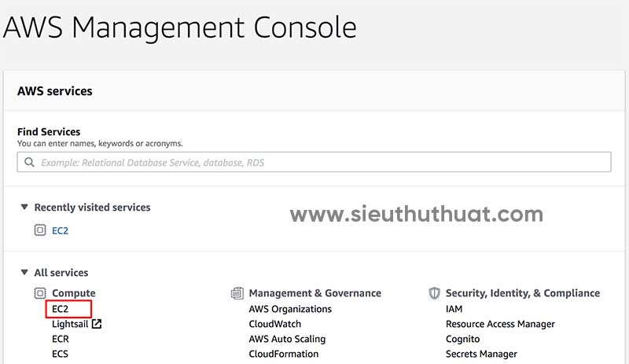Open CloudFormation service
The image size is (629, 364).
click(x=284, y=354)
